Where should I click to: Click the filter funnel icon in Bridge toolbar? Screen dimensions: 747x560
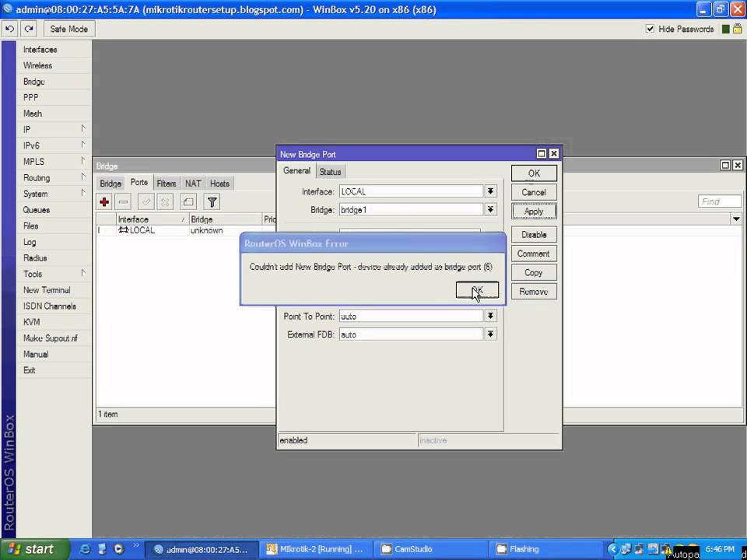coord(212,202)
